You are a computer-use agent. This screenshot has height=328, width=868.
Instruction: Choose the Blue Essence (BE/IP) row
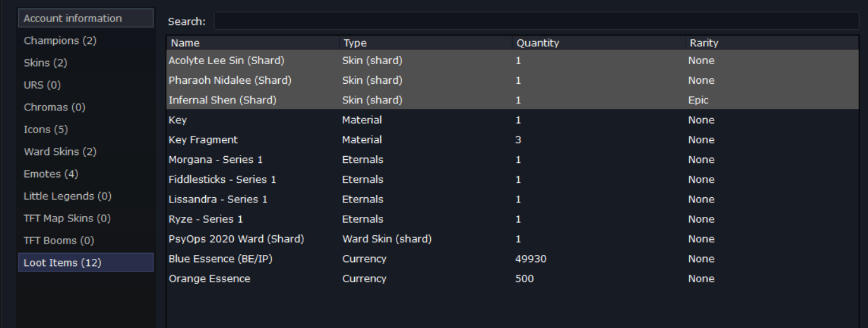(x=513, y=259)
